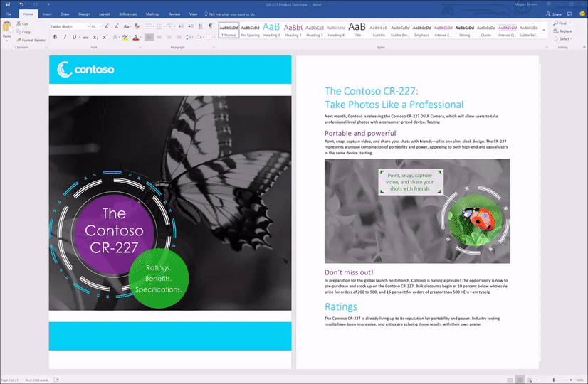
Task: Toggle the Show/Hide paragraph marks button
Action: click(x=210, y=26)
